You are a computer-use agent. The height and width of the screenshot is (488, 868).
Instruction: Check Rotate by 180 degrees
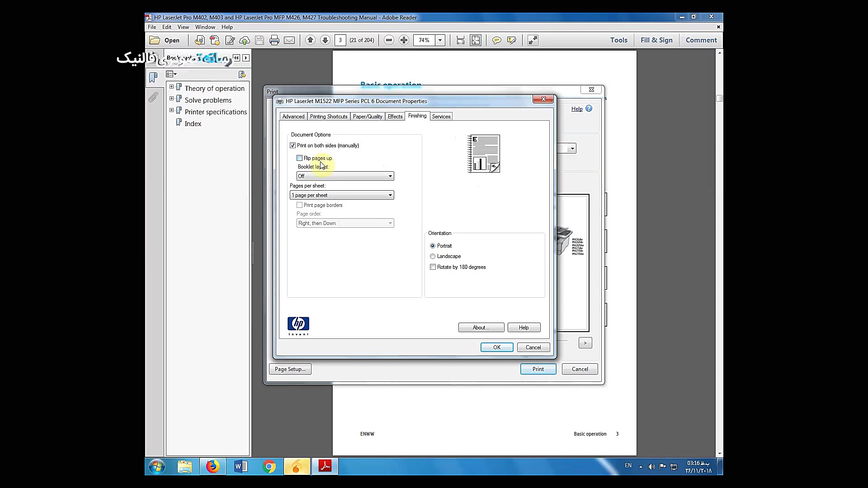[433, 267]
